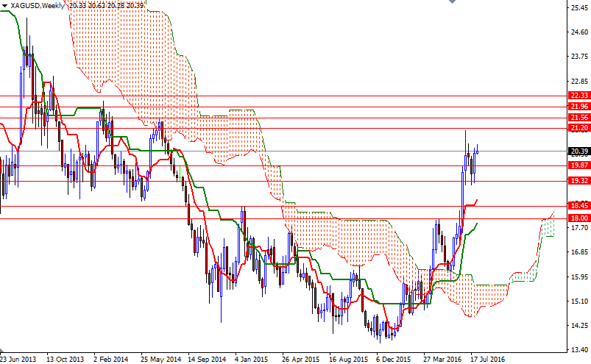Click the black triangle beside XAGUSD,Weekly title
This screenshot has width=591, height=364.
click(4, 6)
